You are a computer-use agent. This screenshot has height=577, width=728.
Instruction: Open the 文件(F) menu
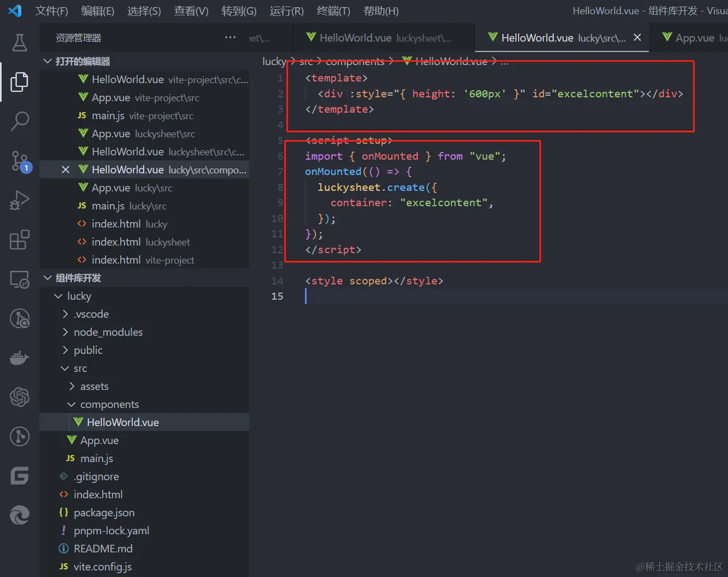(x=52, y=11)
